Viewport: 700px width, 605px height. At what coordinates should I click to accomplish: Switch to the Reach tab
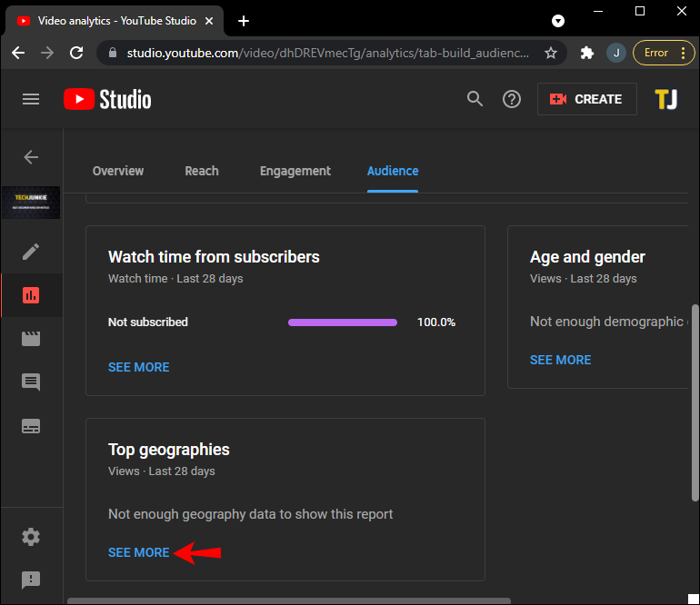pyautogui.click(x=202, y=171)
